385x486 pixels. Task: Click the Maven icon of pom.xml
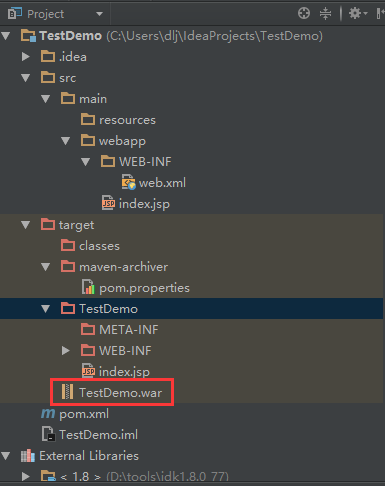tap(48, 414)
